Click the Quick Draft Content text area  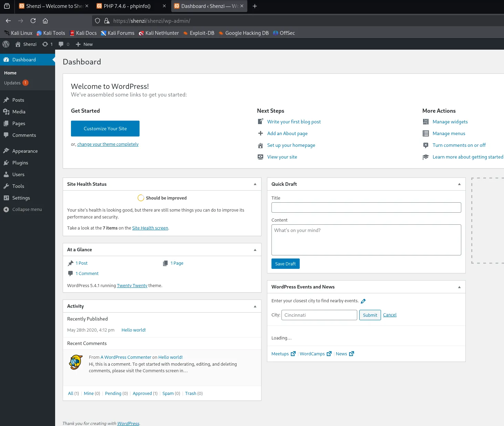[366, 240]
